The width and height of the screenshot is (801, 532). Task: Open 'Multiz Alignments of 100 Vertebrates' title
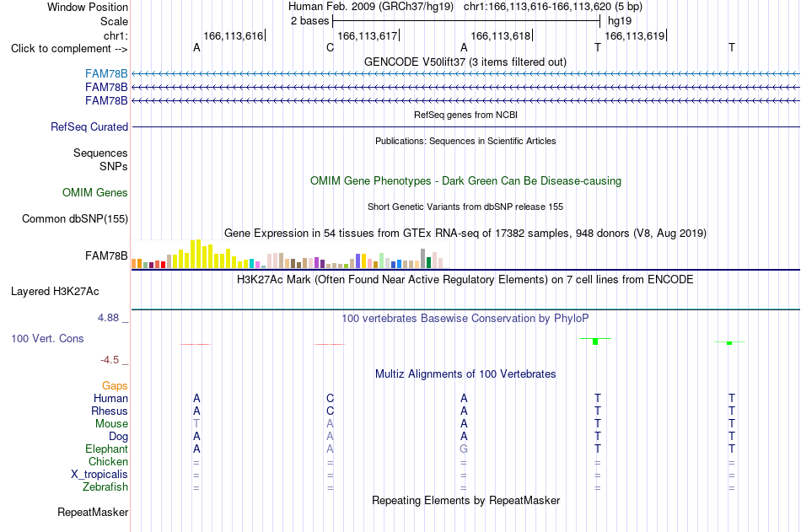pos(465,374)
